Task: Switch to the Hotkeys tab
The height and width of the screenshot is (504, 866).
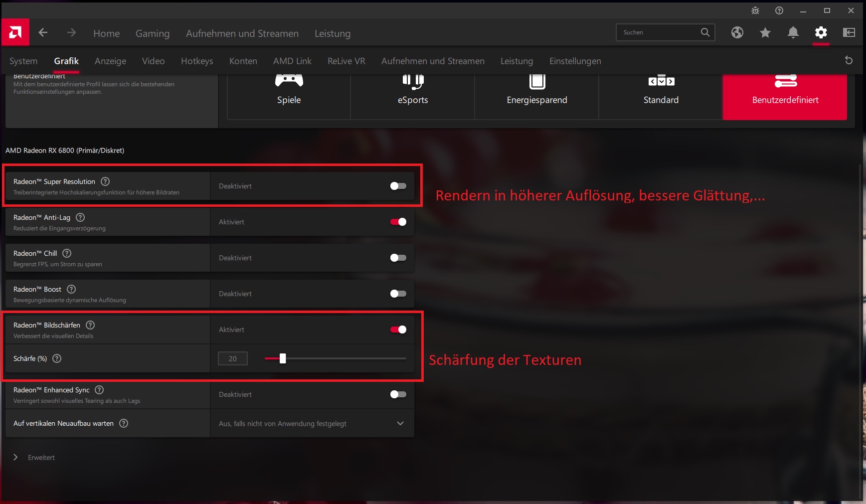Action: [197, 61]
